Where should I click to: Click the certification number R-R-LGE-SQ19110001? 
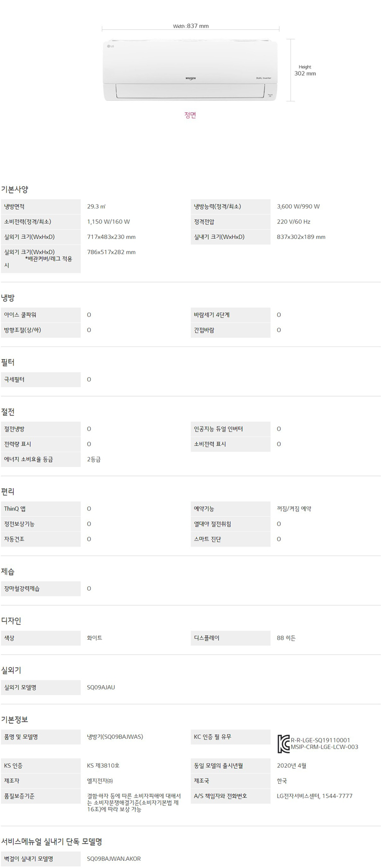point(320,740)
